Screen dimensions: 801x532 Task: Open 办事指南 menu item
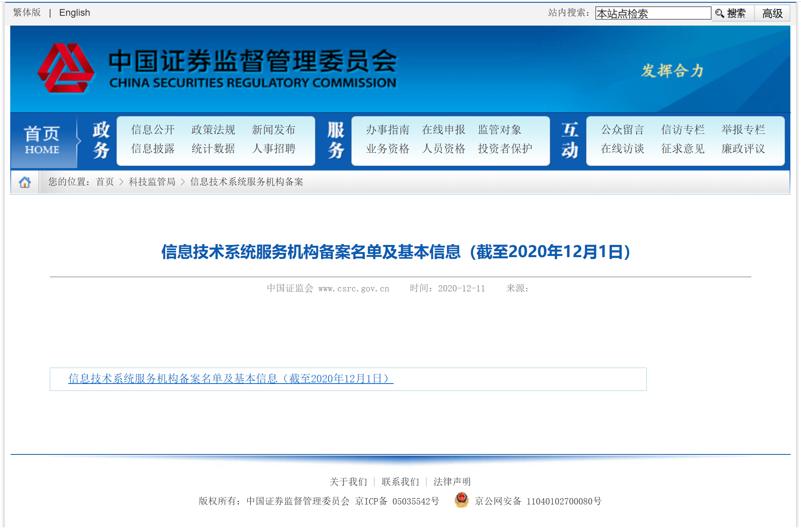388,130
